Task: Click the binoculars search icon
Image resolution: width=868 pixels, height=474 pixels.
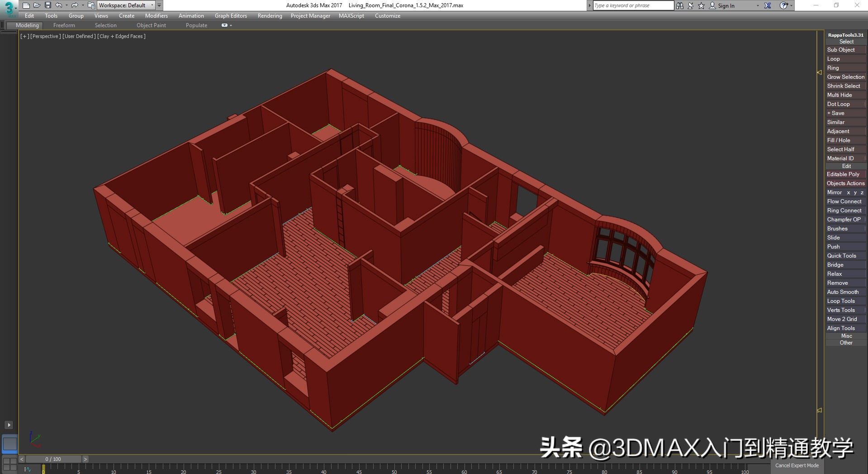Action: pyautogui.click(x=679, y=5)
